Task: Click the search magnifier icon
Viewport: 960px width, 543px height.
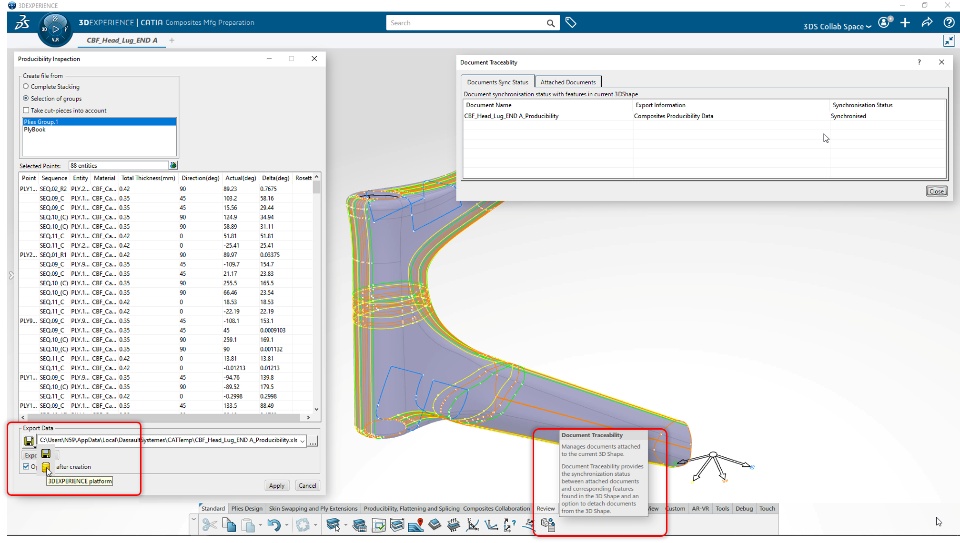Action: click(x=550, y=23)
